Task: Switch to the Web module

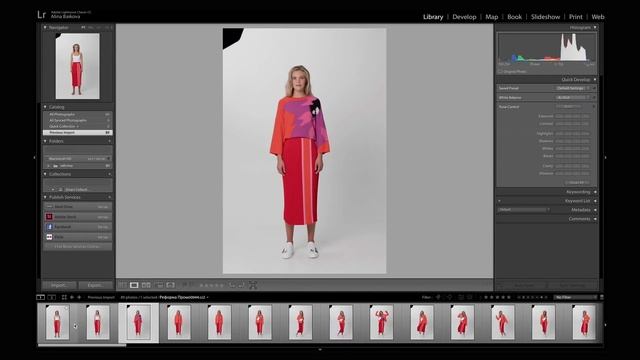Action: [x=598, y=17]
